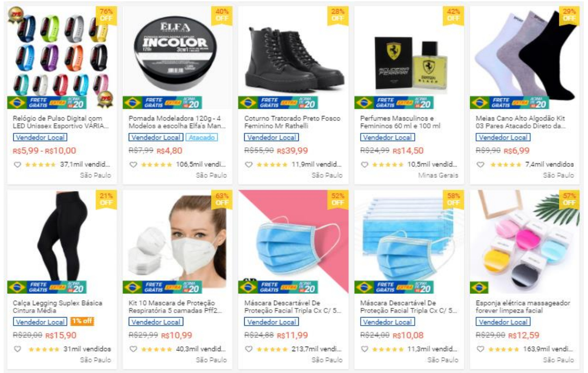Open the Ferrari perfume product image
588x373 pixels.
click(x=409, y=57)
